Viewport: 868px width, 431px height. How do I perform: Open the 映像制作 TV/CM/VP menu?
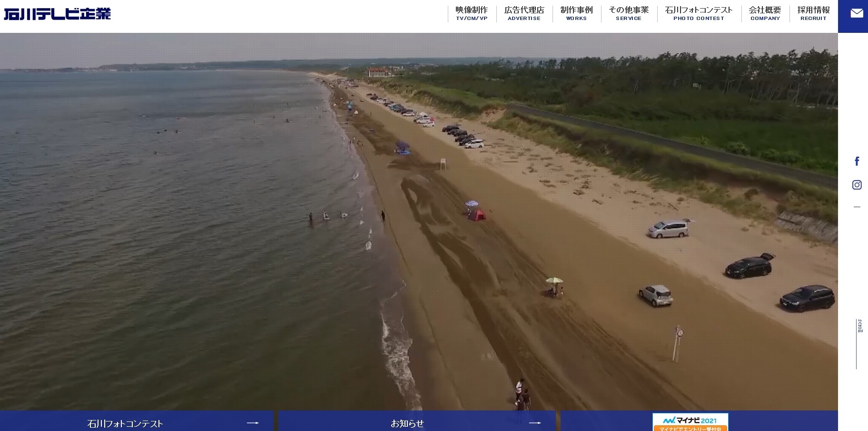coord(472,13)
